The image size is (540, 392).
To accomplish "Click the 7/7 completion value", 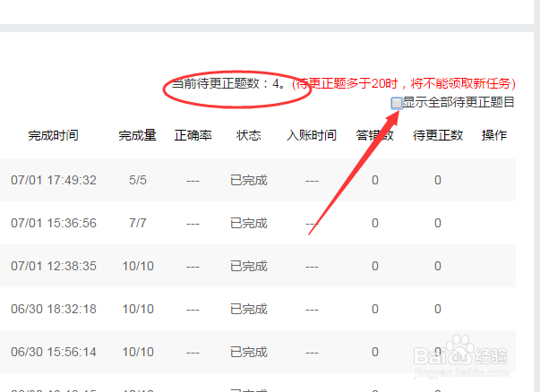I will coord(138,223).
